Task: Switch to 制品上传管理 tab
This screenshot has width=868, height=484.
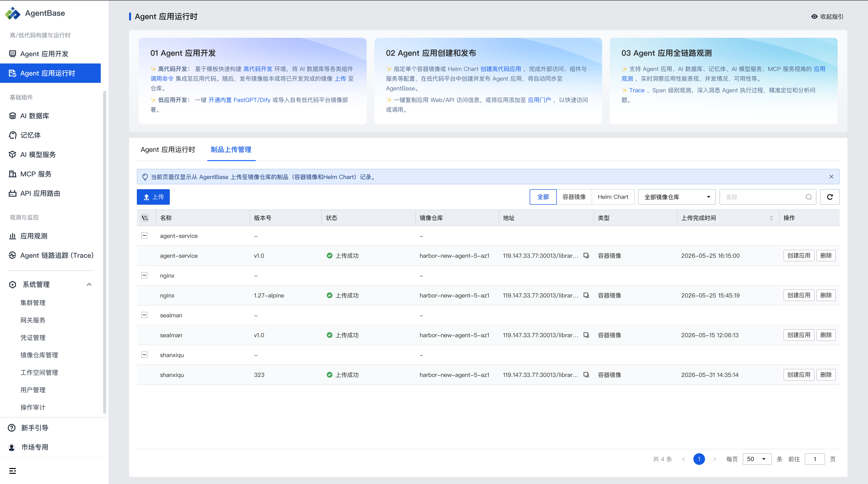Action: point(231,150)
